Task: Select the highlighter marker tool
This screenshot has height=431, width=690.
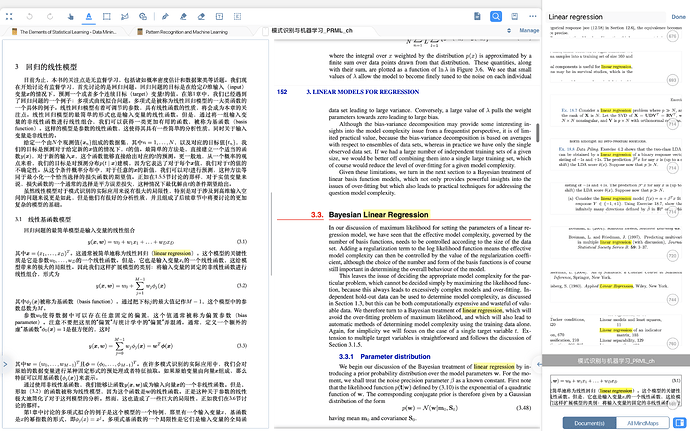Action: click(183, 17)
